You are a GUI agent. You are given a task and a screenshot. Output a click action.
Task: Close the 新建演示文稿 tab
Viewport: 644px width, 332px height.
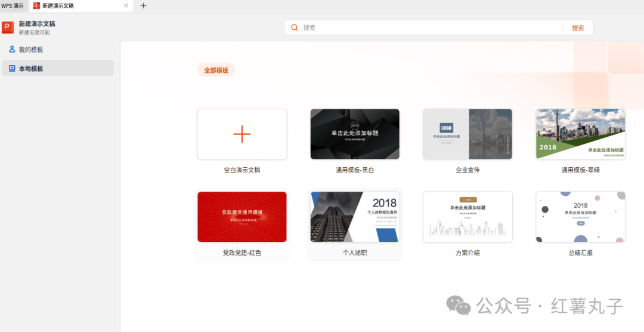click(x=126, y=6)
